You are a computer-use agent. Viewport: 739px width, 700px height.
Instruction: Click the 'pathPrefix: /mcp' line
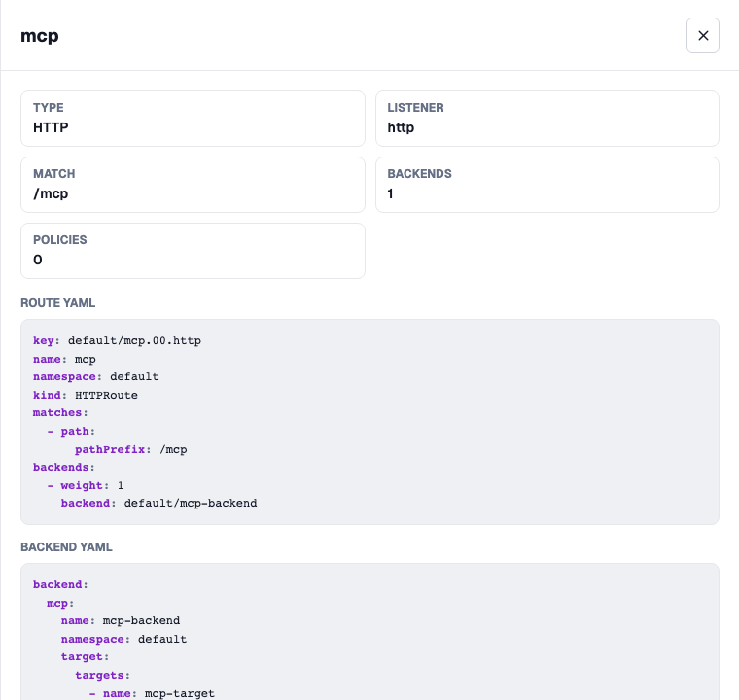click(x=131, y=450)
